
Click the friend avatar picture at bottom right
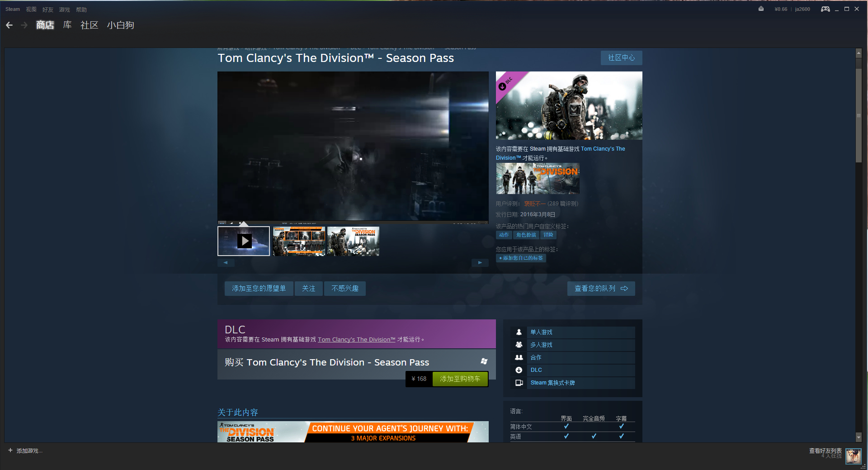point(853,456)
